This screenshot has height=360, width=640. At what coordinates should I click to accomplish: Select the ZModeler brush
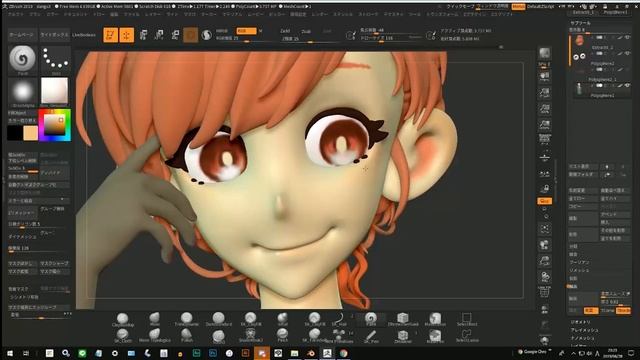[x=403, y=336]
